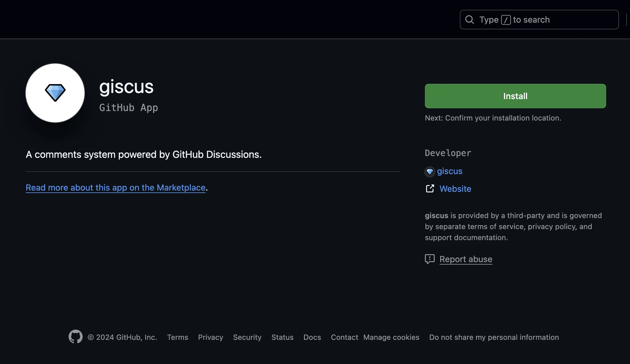Click Manage cookies in the footer

pyautogui.click(x=391, y=337)
